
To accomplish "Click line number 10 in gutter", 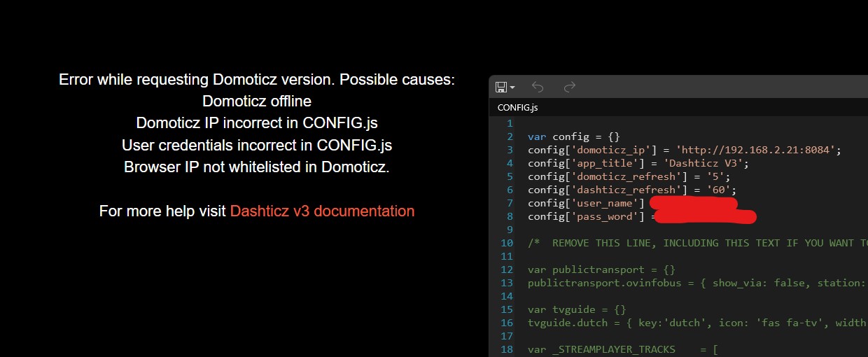I will pyautogui.click(x=507, y=243).
